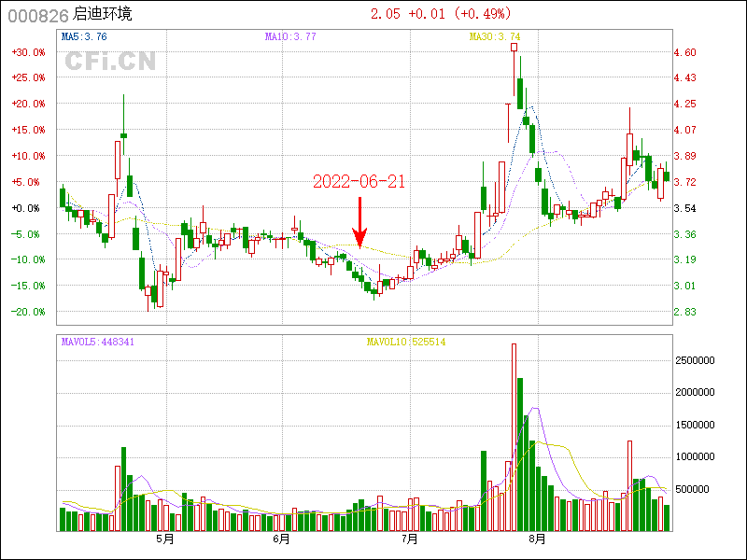
Task: Click the +25.0% axis label
Action: (29, 77)
